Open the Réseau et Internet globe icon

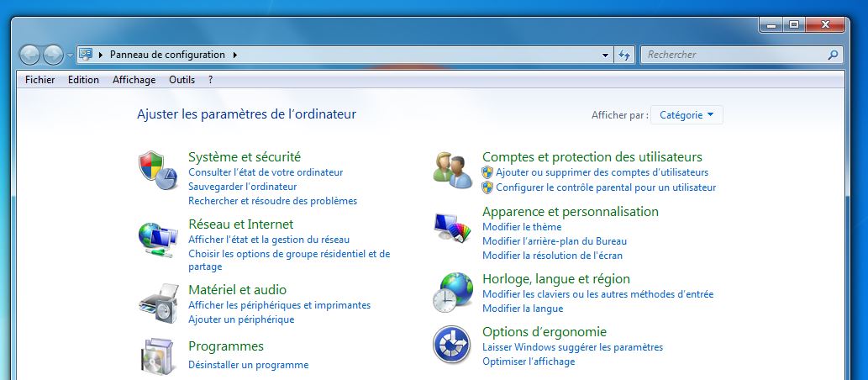coord(158,240)
